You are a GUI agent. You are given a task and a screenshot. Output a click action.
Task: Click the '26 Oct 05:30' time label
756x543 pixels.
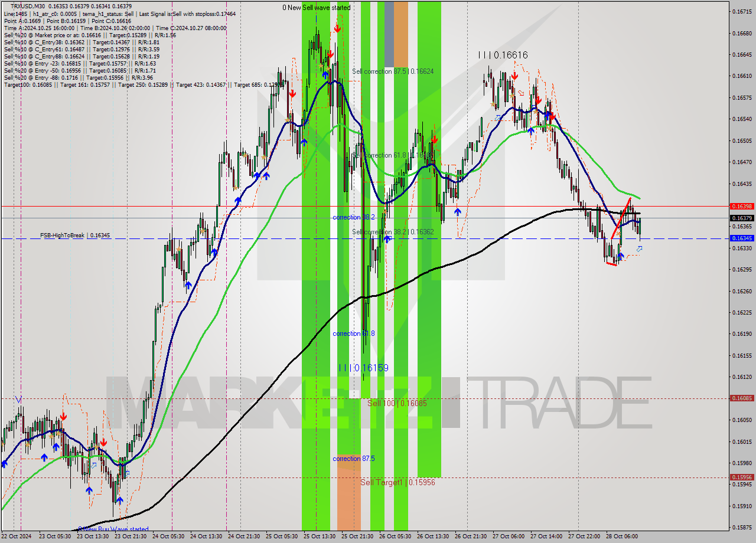coord(395,537)
